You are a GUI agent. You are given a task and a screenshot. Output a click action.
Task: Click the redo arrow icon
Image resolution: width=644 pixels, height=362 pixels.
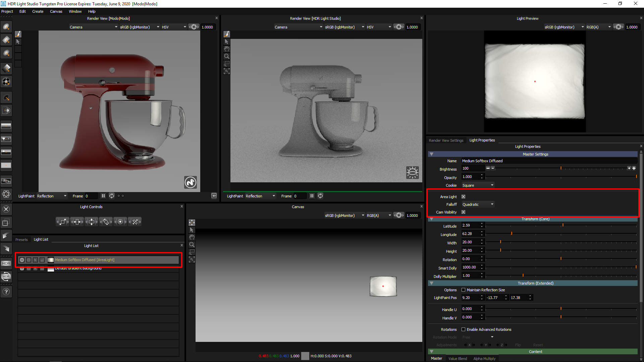tap(6, 249)
